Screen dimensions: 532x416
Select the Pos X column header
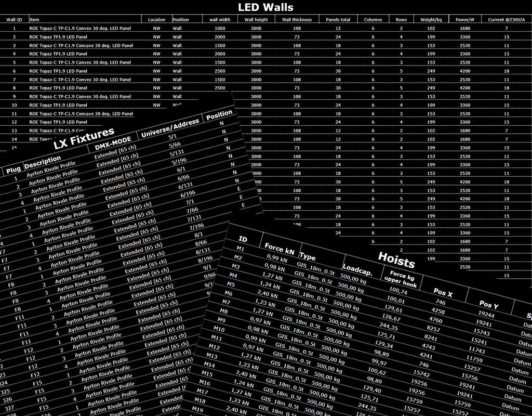coord(443,292)
